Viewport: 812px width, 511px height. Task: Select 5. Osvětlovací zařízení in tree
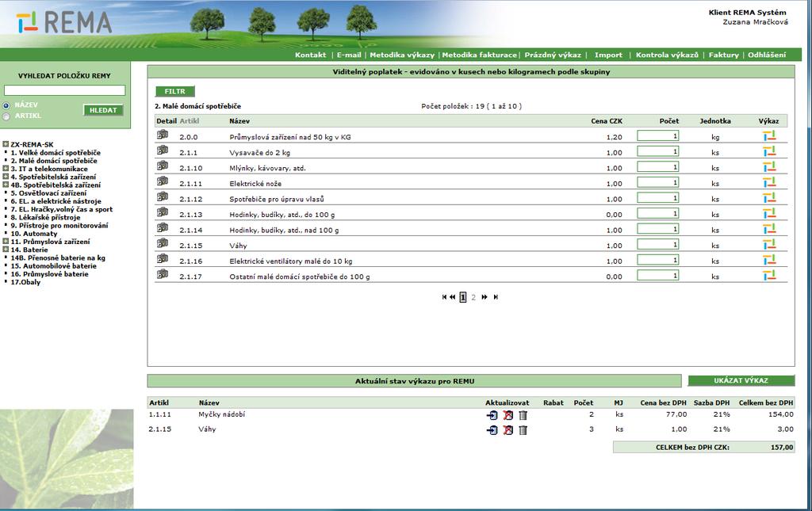tap(48, 193)
